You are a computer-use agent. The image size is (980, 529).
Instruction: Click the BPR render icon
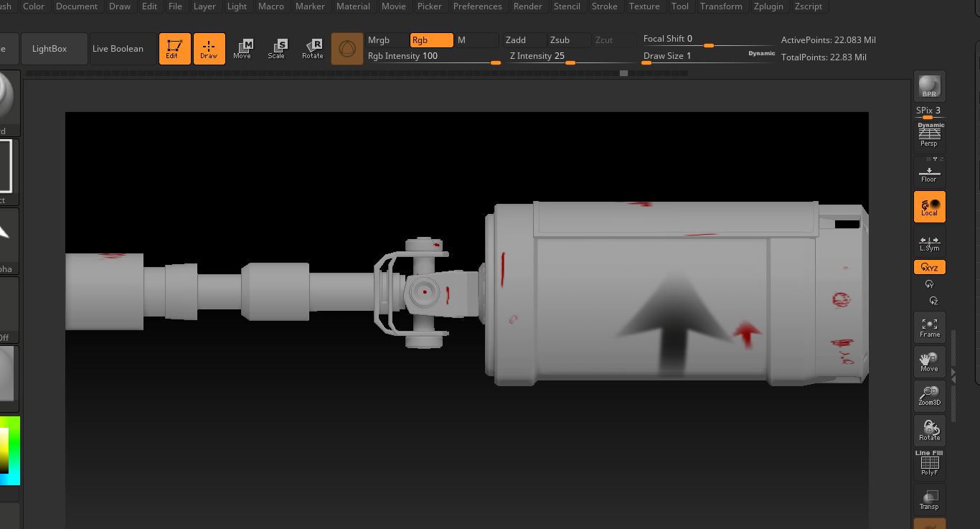click(929, 85)
